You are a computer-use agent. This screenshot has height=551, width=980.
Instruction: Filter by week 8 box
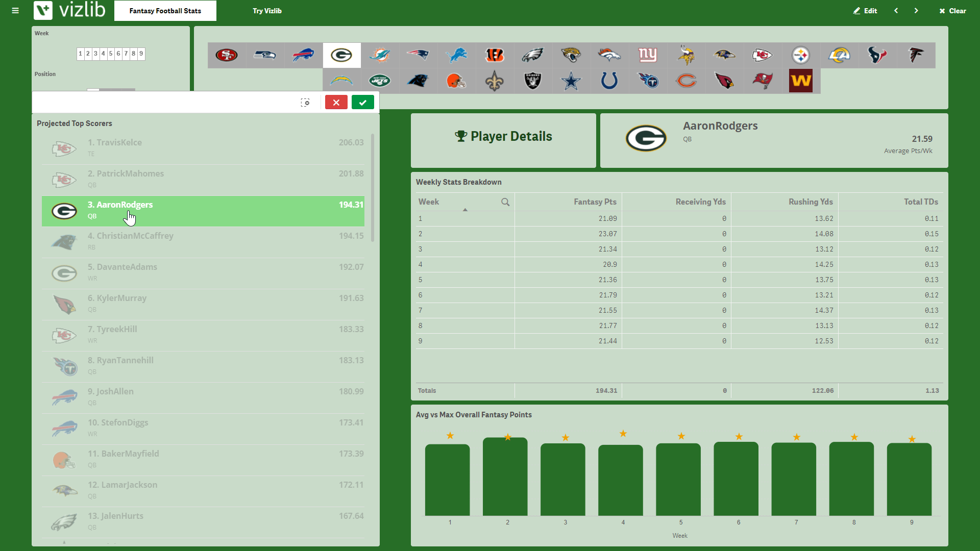tap(134, 54)
